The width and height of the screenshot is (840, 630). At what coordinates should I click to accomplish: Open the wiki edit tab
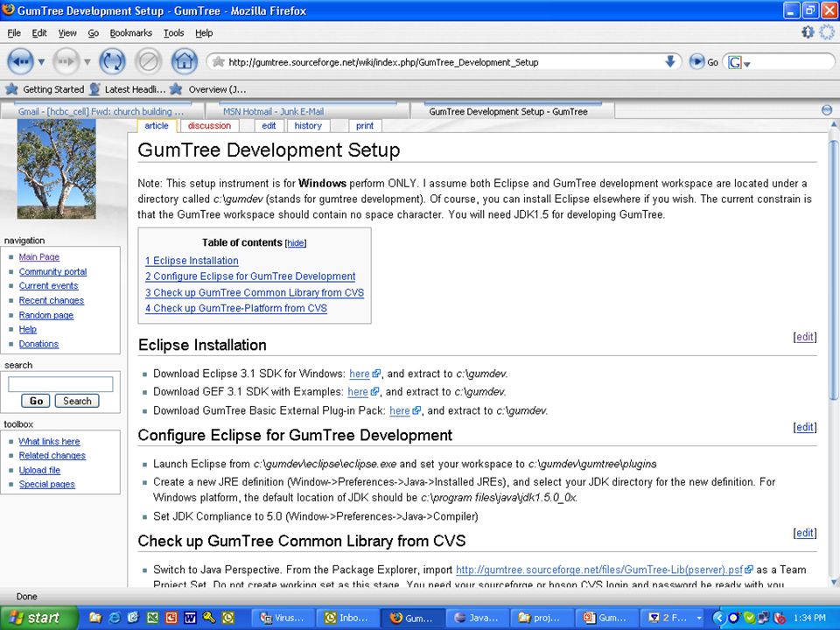269,125
